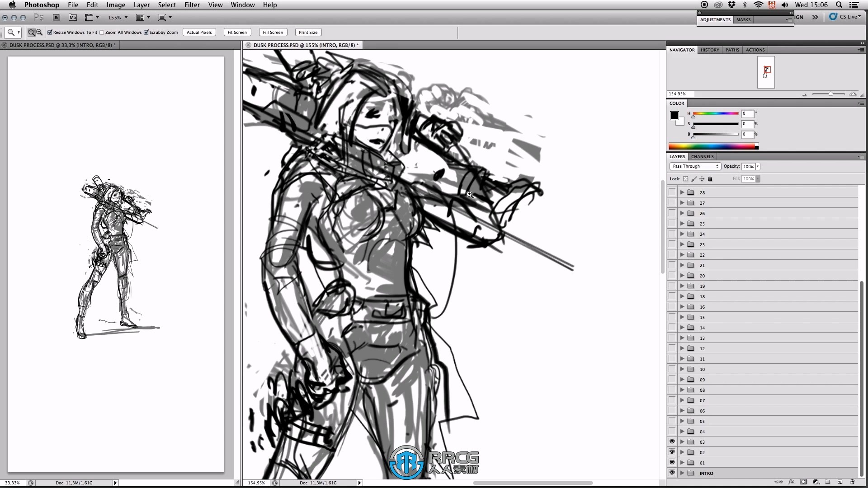
Task: Open the Layer menu
Action: point(142,5)
